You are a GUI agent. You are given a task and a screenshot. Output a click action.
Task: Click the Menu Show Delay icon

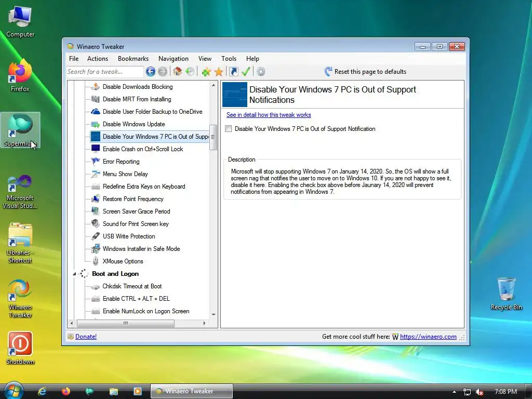96,174
